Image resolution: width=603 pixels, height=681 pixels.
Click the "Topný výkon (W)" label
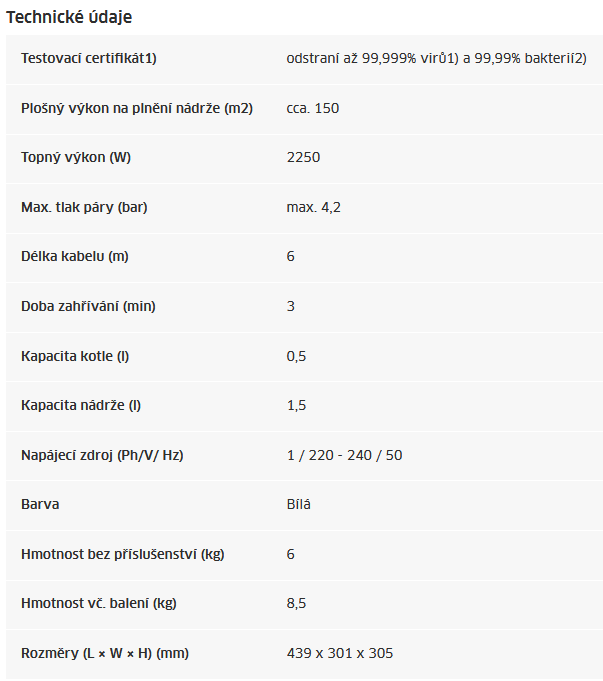coord(76,157)
